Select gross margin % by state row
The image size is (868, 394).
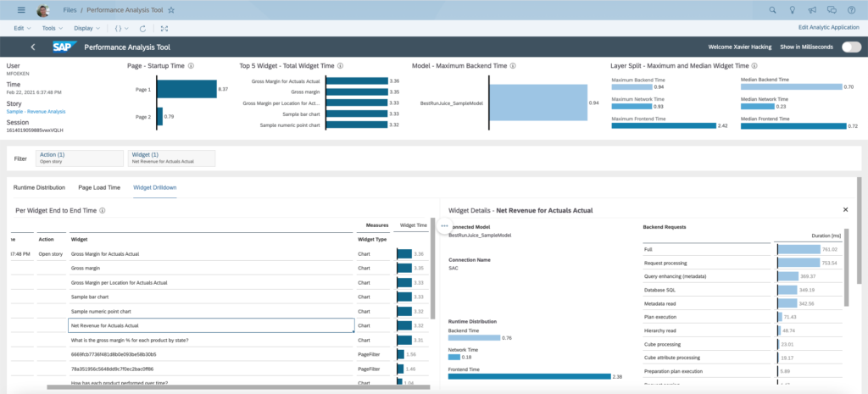(211, 341)
